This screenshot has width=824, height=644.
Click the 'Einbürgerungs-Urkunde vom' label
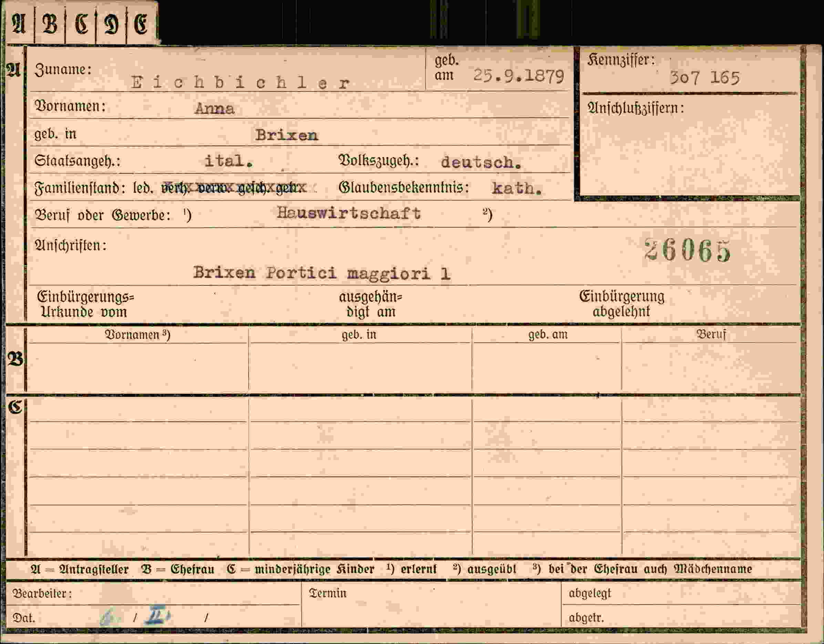click(x=85, y=304)
